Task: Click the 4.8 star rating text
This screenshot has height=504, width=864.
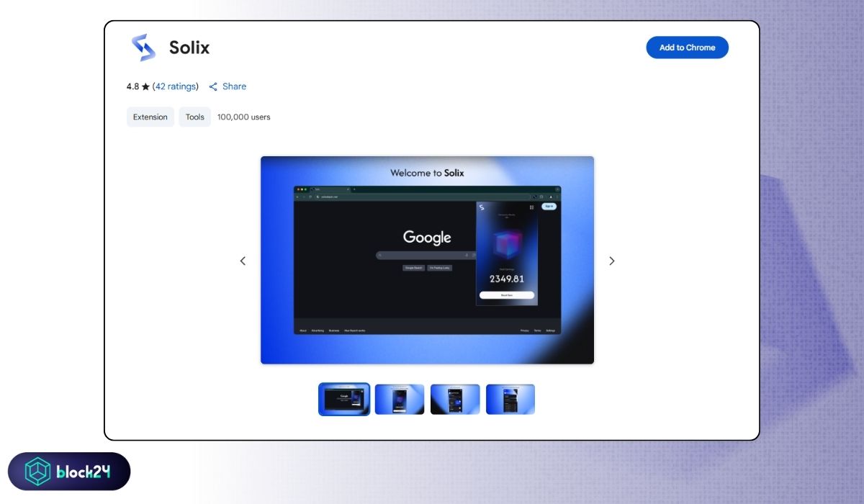Action: pos(138,86)
